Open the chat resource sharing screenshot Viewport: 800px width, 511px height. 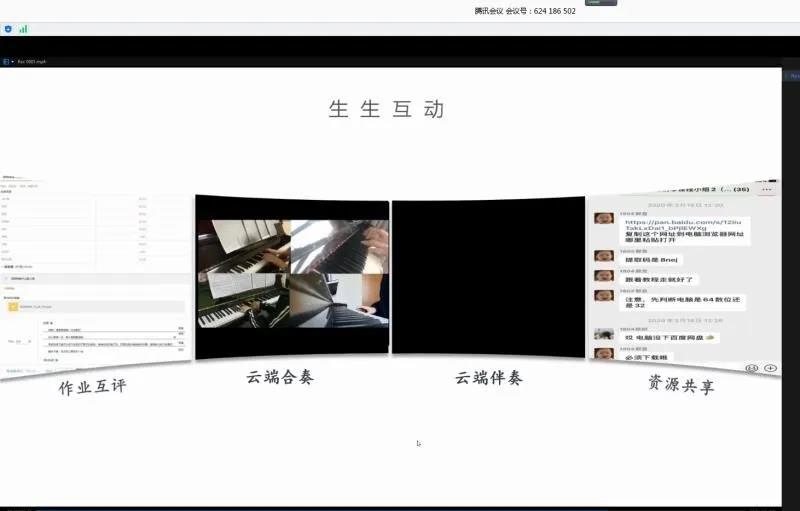click(682, 275)
